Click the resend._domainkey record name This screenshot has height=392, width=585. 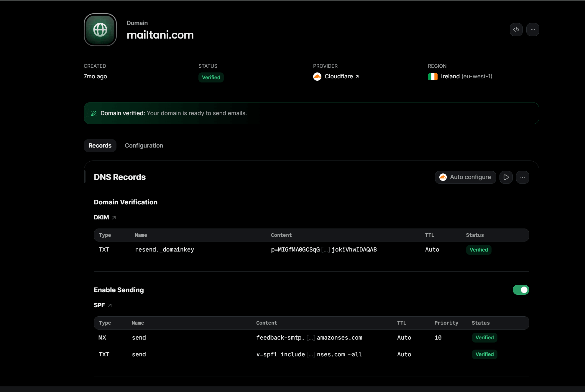point(165,250)
